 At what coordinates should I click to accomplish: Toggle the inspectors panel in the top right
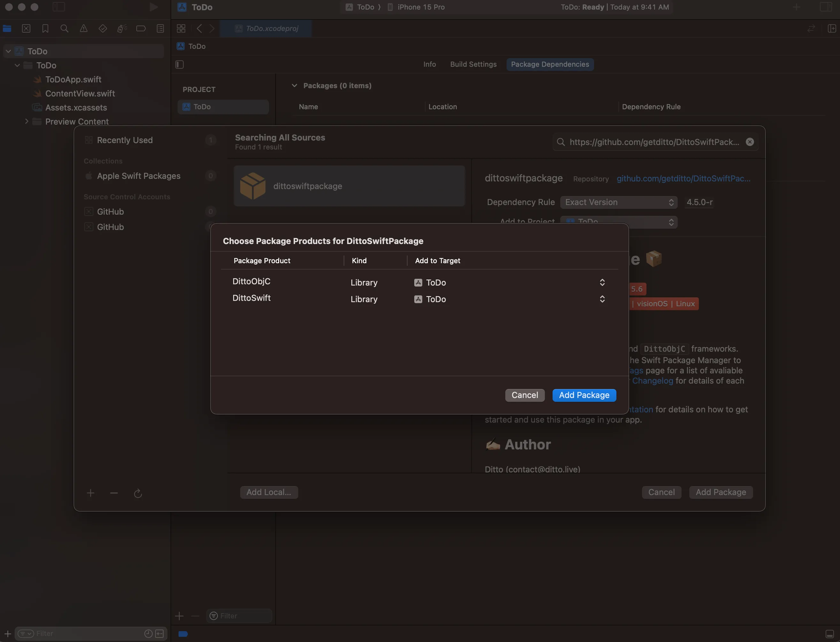point(826,7)
